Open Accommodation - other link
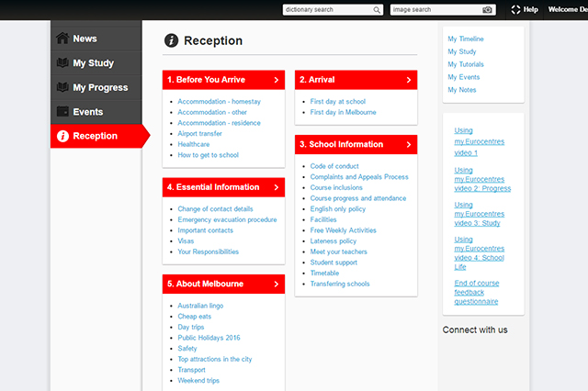The image size is (588, 391). point(212,112)
